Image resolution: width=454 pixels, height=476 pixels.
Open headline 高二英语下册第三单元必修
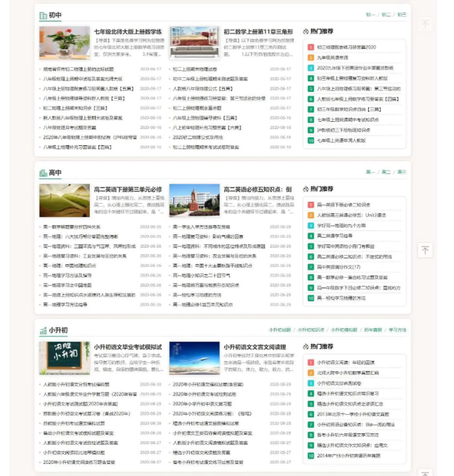click(x=128, y=189)
